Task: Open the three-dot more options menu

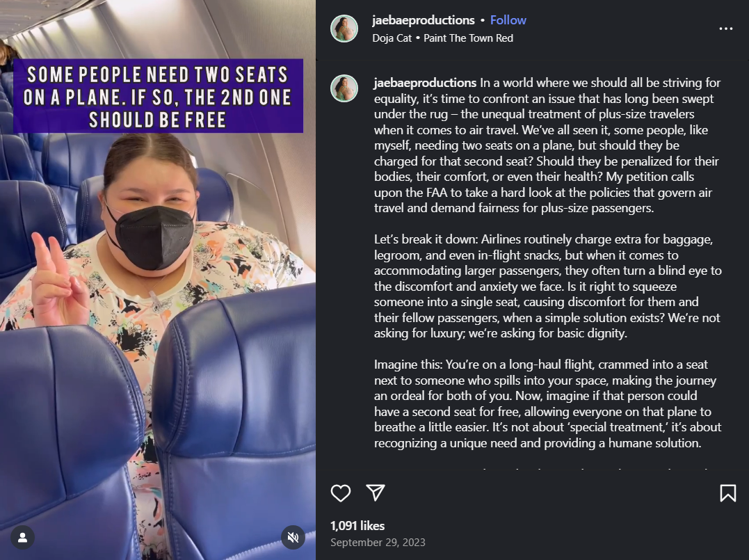Action: point(726,29)
